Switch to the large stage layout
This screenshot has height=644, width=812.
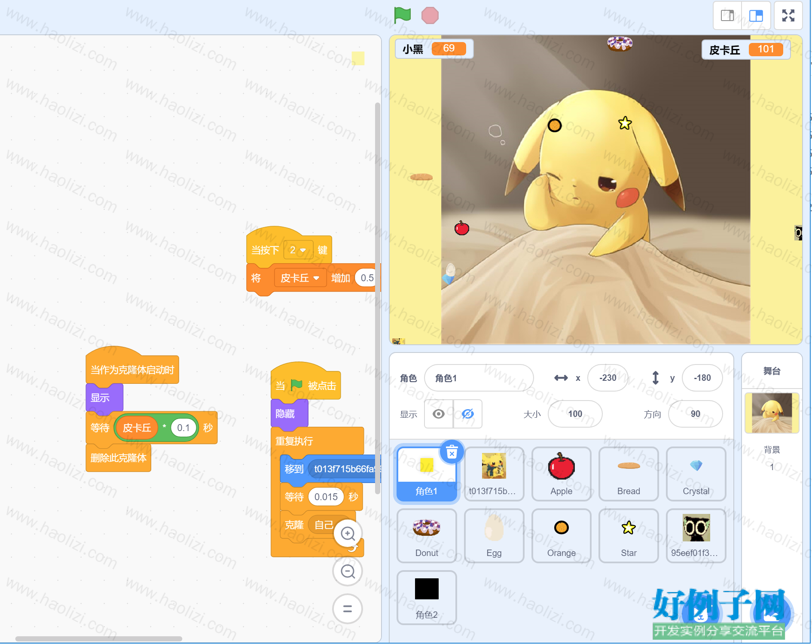point(756,16)
